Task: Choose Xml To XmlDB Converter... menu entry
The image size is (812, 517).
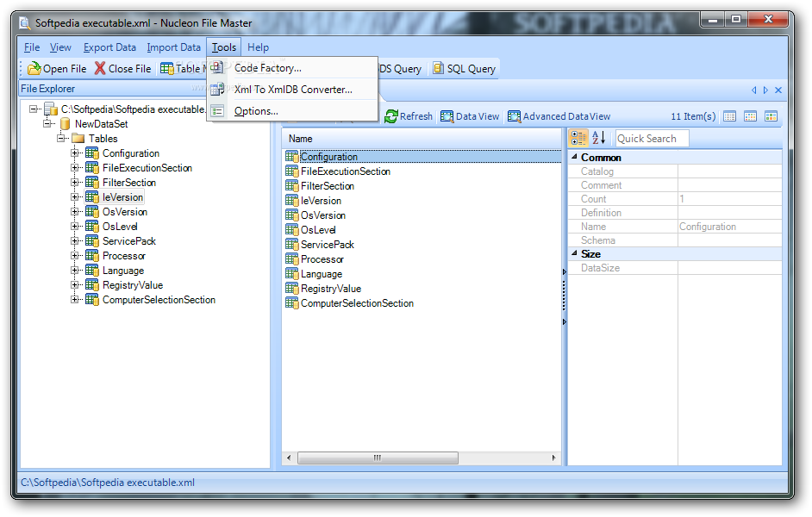Action: coord(292,89)
